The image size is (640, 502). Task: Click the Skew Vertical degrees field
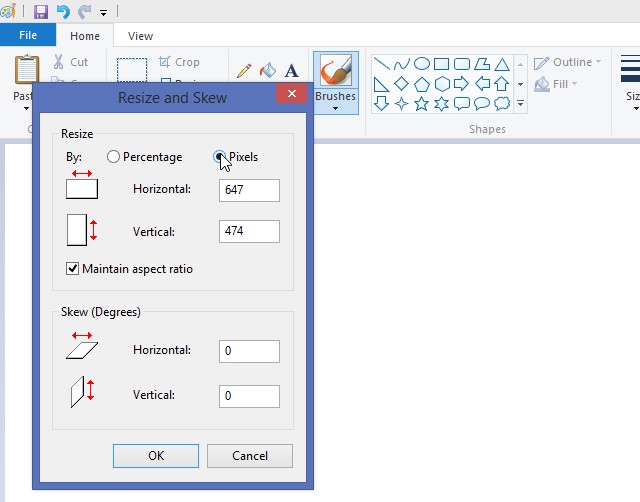pos(249,396)
